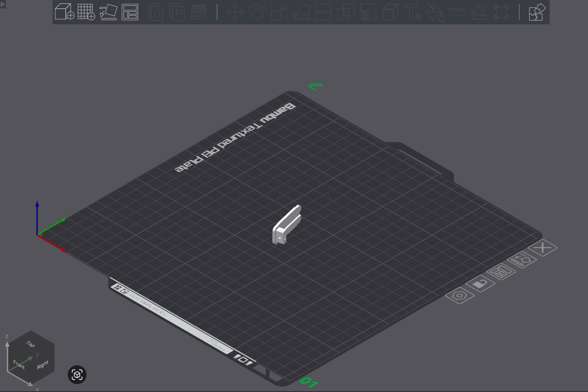Open the plate settings gear
Image resolution: width=588 pixels, height=392 pixels.
[460, 295]
